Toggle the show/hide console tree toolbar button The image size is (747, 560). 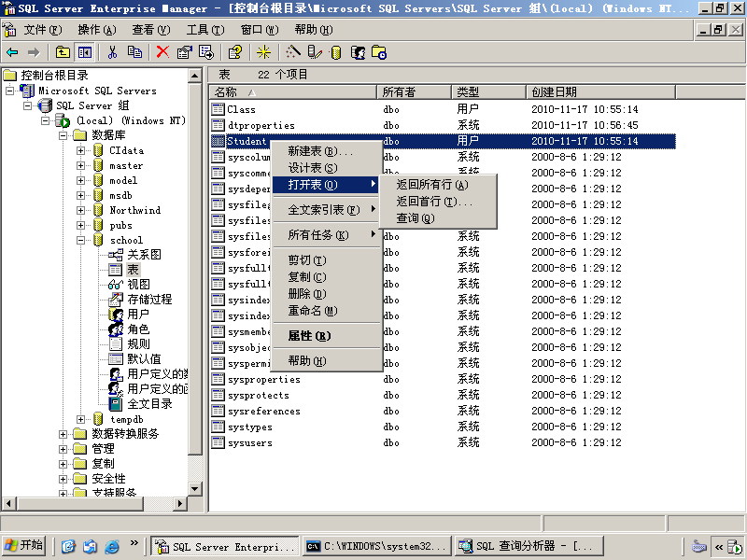tap(85, 52)
